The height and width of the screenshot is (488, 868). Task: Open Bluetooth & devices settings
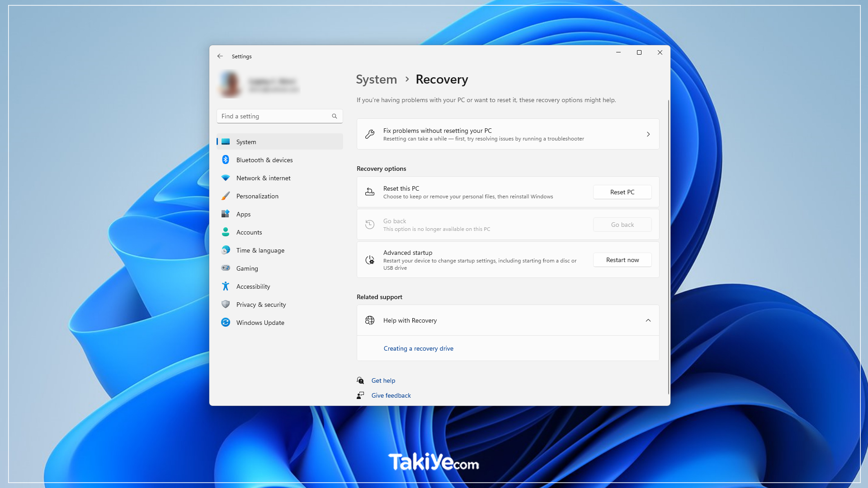click(x=280, y=160)
